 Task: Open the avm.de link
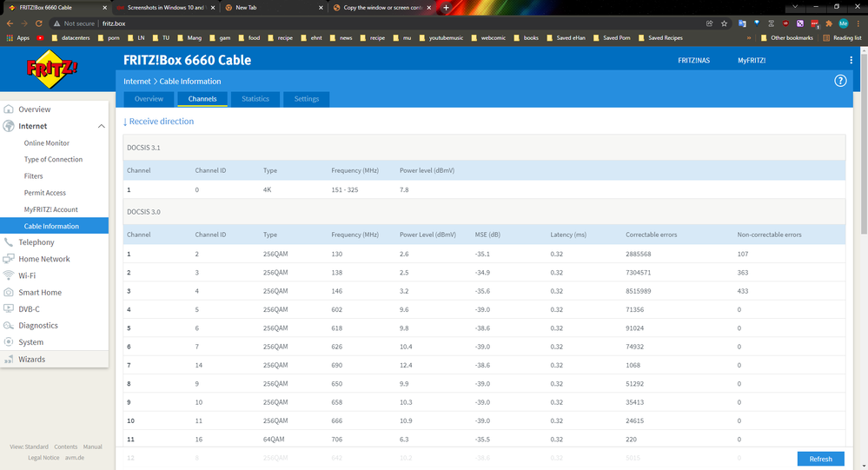[x=74, y=458]
